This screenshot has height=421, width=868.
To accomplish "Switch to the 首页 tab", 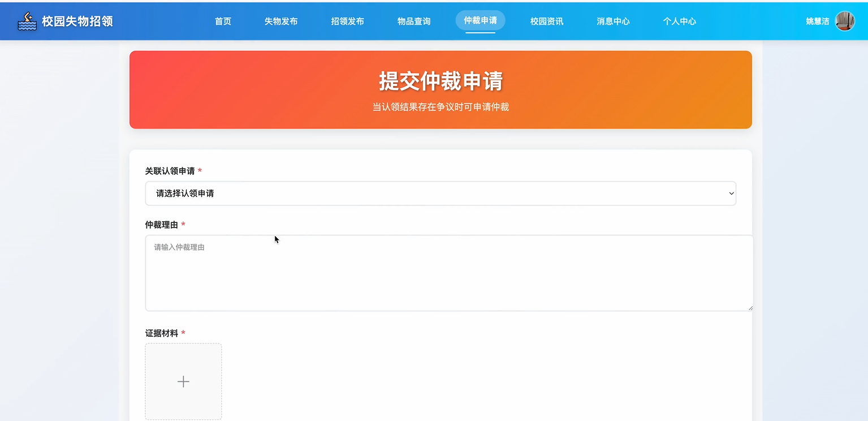I will [x=223, y=20].
